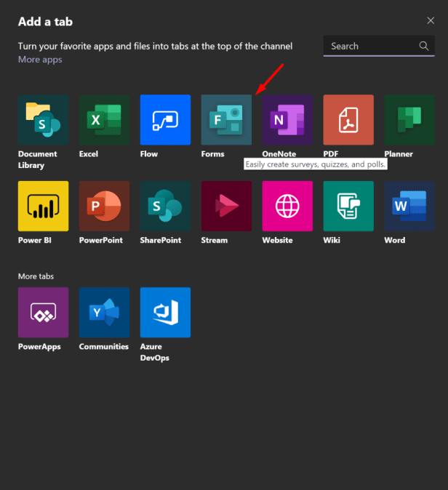This screenshot has width=448, height=490.
Task: Pick the Wiki app icon
Action: point(348,206)
